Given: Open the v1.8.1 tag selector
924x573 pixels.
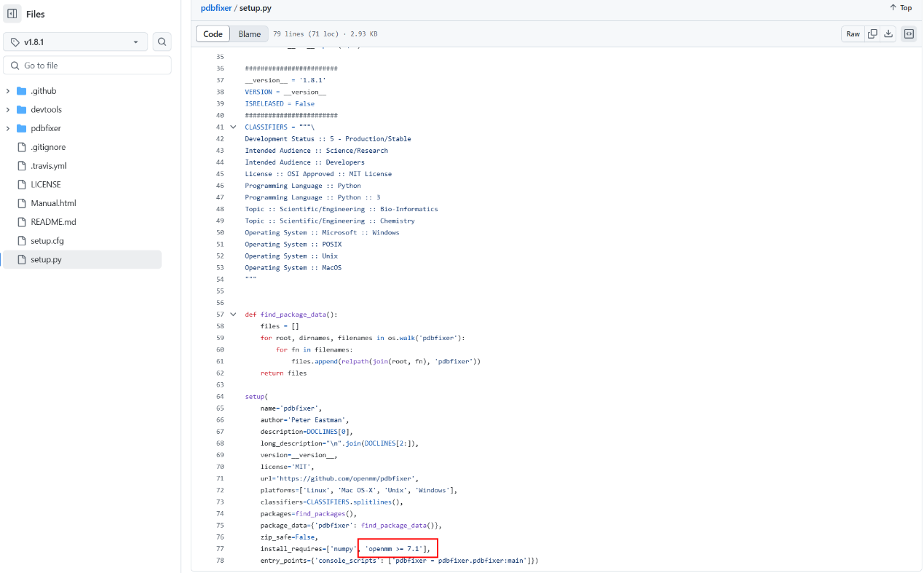Looking at the screenshot, I should (75, 42).
